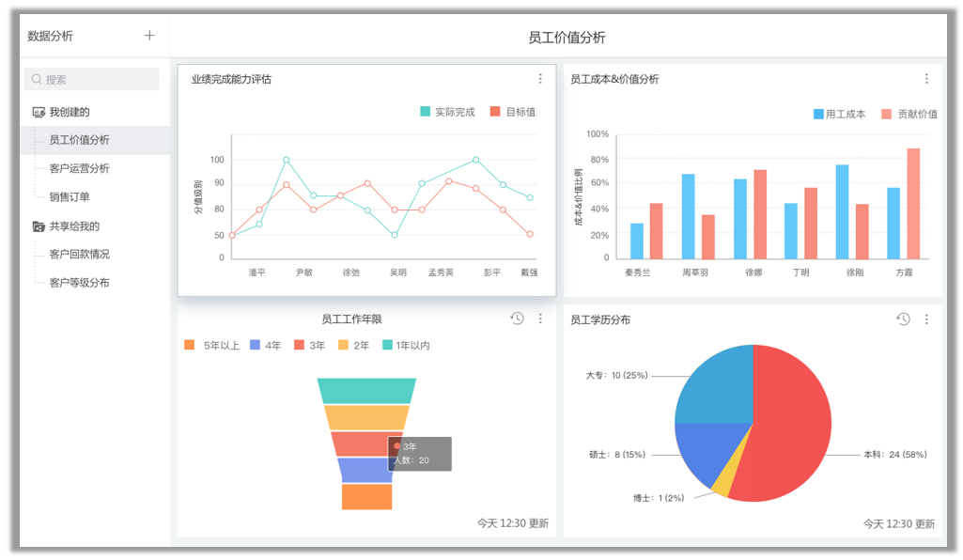The image size is (963, 560).
Task: Collapse the 我创建的 folder
Action: (39, 112)
